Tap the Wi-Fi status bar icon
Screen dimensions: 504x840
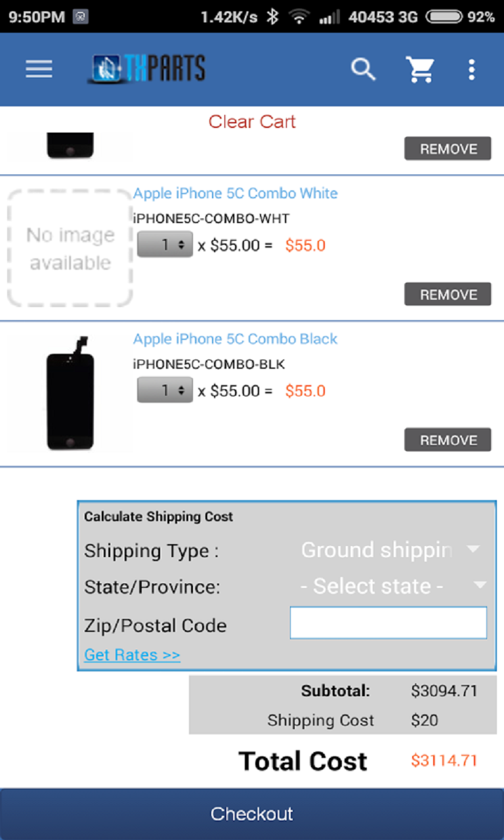coord(299,17)
